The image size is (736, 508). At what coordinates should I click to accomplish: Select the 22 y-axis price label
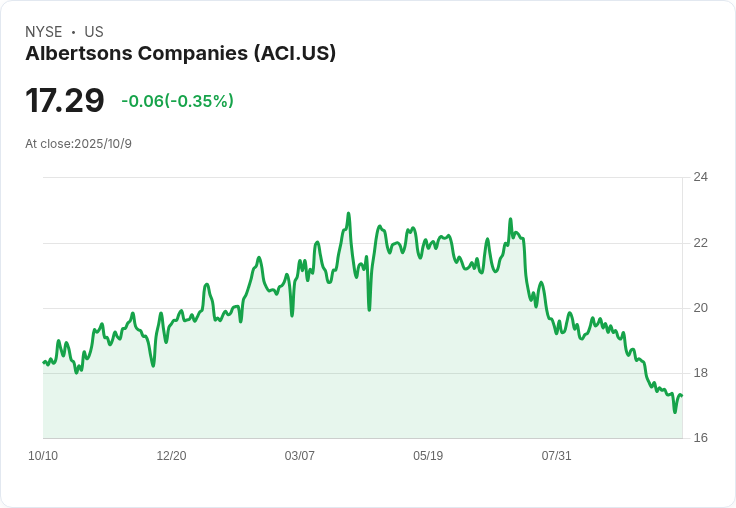point(700,243)
